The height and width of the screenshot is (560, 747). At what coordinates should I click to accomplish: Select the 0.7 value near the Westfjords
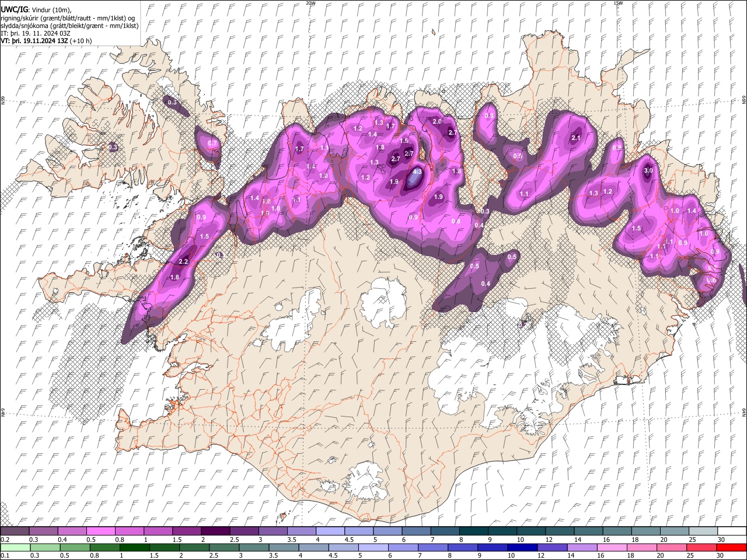coord(212,143)
